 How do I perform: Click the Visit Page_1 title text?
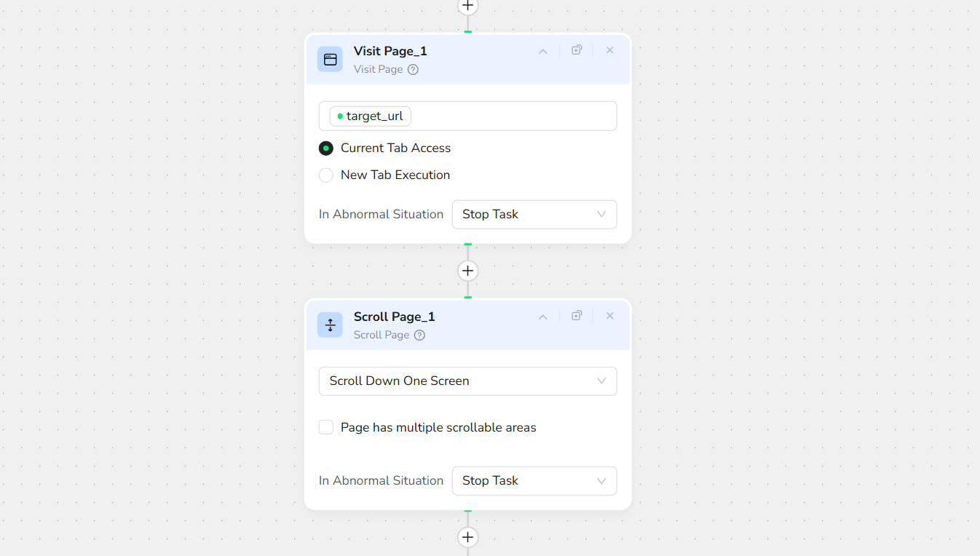coord(390,51)
